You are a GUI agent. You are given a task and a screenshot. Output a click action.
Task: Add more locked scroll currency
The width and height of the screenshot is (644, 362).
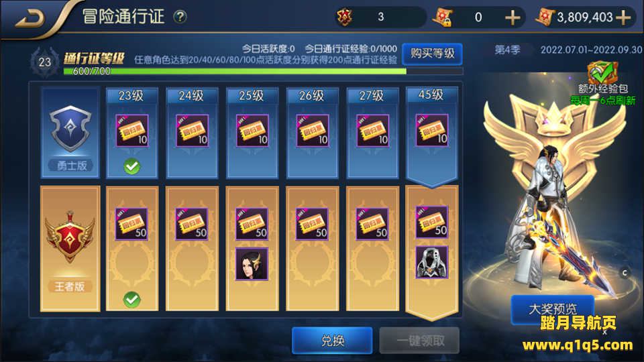[x=512, y=17]
